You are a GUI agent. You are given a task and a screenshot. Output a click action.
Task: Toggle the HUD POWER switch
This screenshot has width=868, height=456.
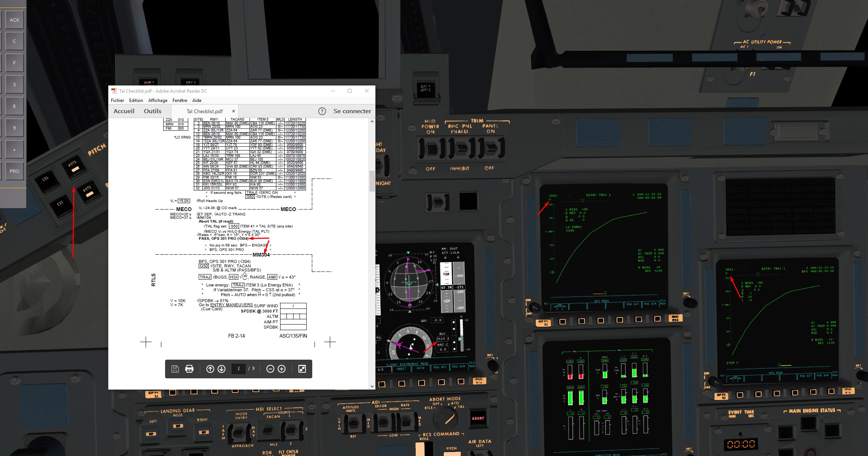pyautogui.click(x=431, y=149)
